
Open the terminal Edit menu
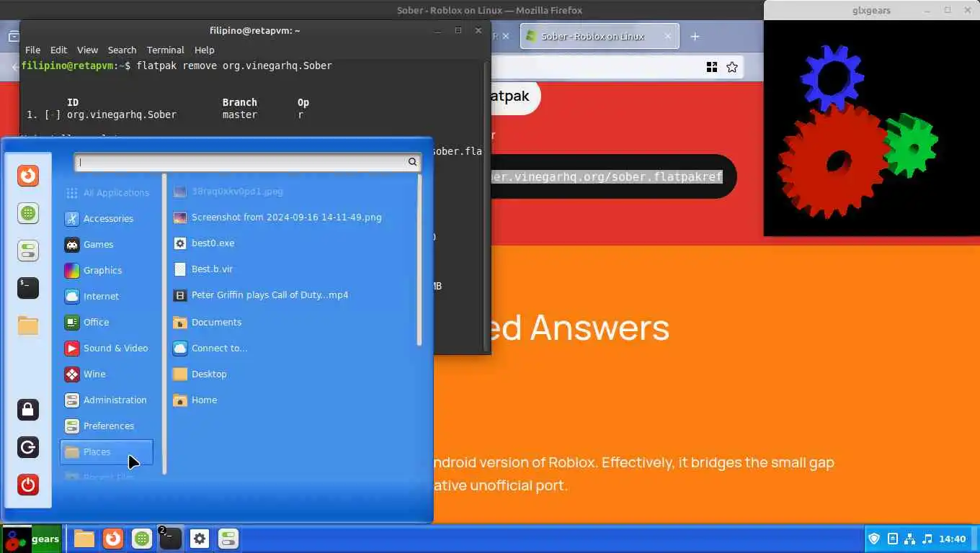point(58,50)
